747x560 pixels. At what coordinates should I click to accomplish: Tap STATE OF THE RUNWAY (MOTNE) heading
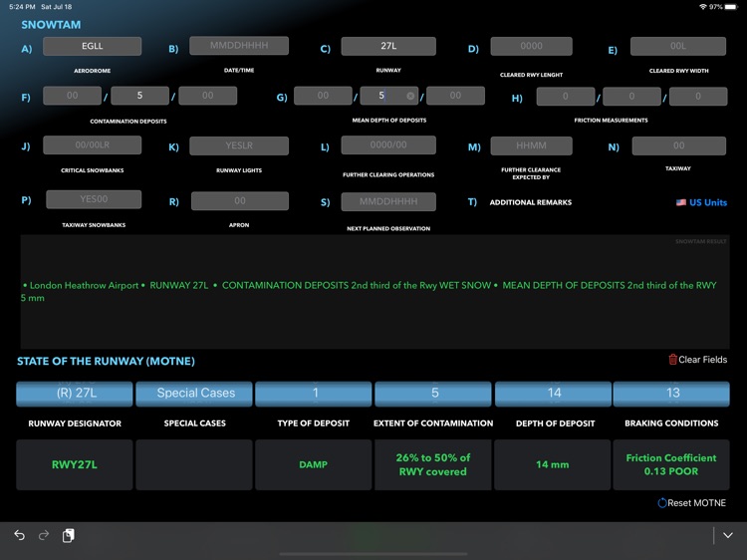click(106, 362)
